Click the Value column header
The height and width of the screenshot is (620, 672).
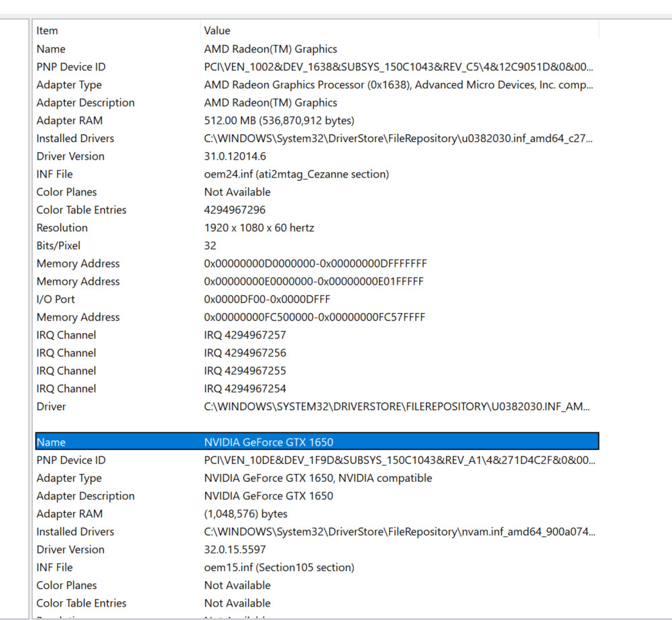pos(400,31)
